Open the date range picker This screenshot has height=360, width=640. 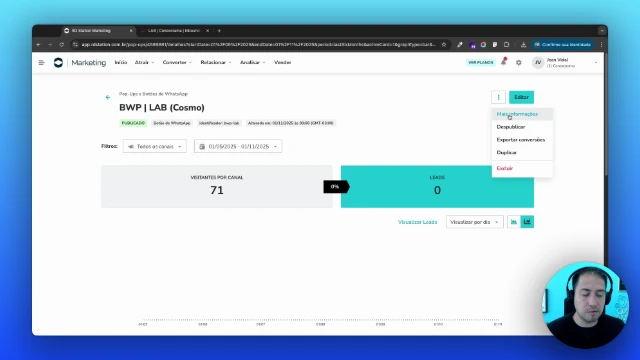pyautogui.click(x=238, y=146)
